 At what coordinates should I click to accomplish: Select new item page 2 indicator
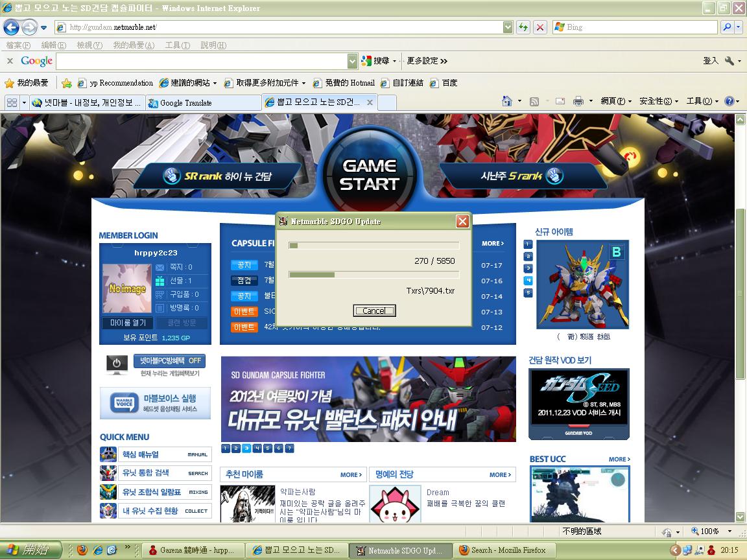coord(528,256)
